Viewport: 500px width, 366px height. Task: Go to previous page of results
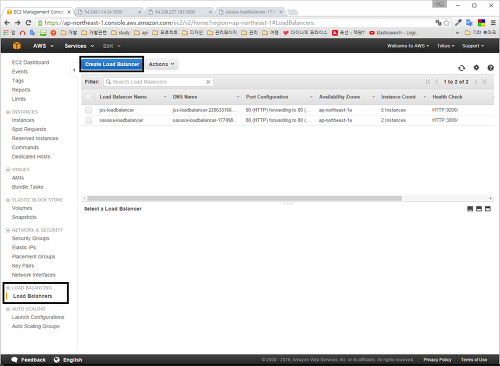(437, 82)
